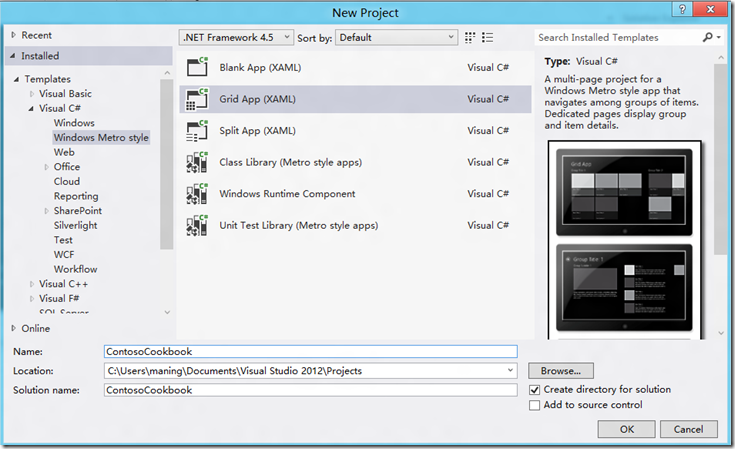This screenshot has height=449, width=735.
Task: Select the Silverlight template category
Action: pyautogui.click(x=75, y=225)
